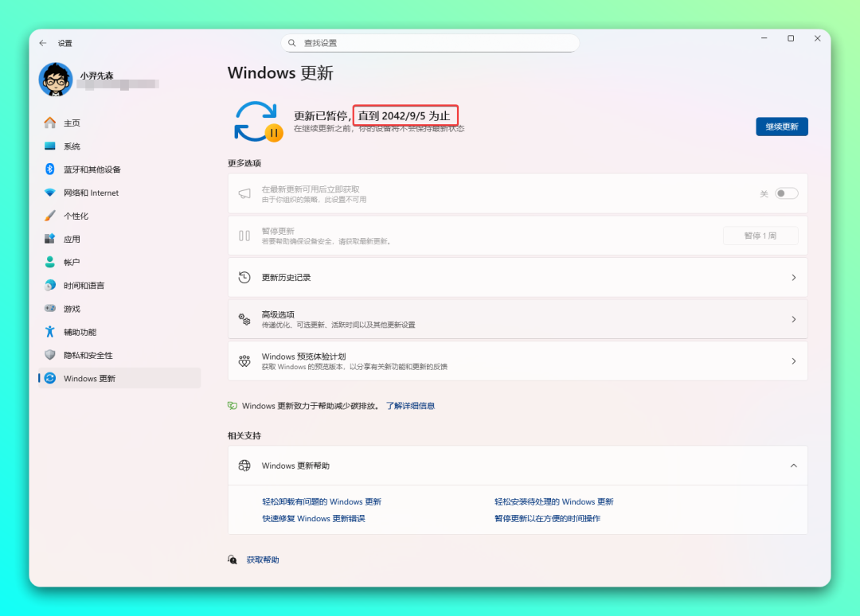Click the 蓝牙和其他设备 Bluetooth icon
The image size is (860, 616).
coord(50,170)
